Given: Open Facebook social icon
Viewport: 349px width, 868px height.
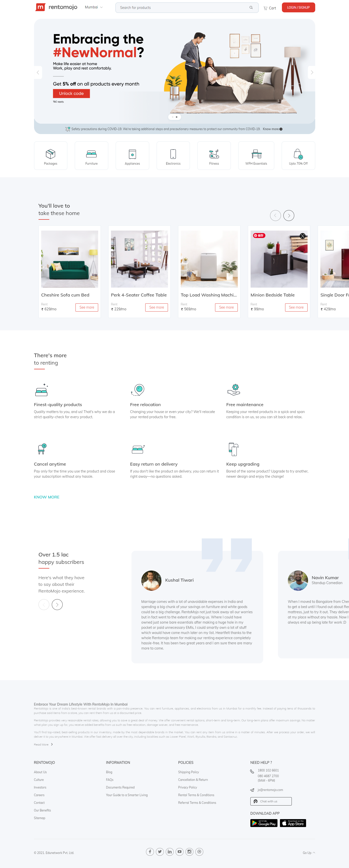Looking at the screenshot, I should [150, 851].
